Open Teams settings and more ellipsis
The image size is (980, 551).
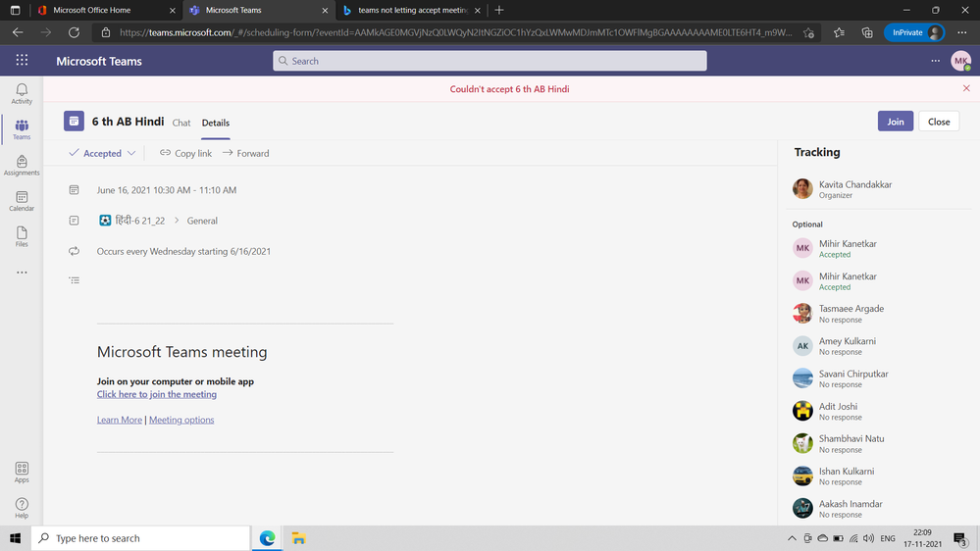click(x=935, y=61)
